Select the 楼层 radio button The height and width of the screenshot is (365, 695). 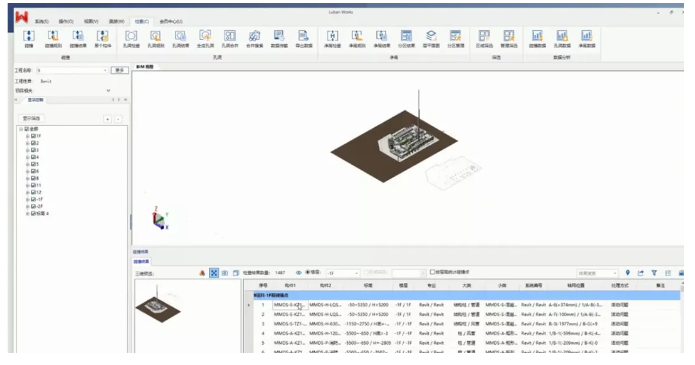tap(308, 272)
